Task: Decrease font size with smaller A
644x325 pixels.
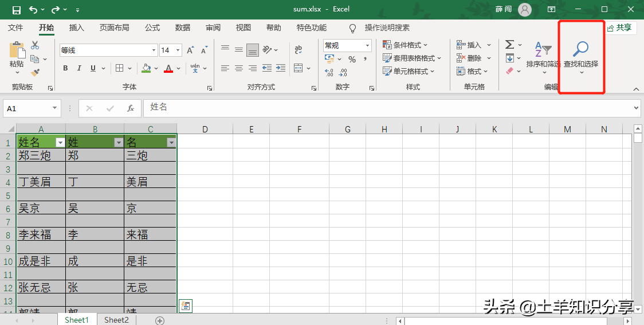Action: [x=204, y=50]
